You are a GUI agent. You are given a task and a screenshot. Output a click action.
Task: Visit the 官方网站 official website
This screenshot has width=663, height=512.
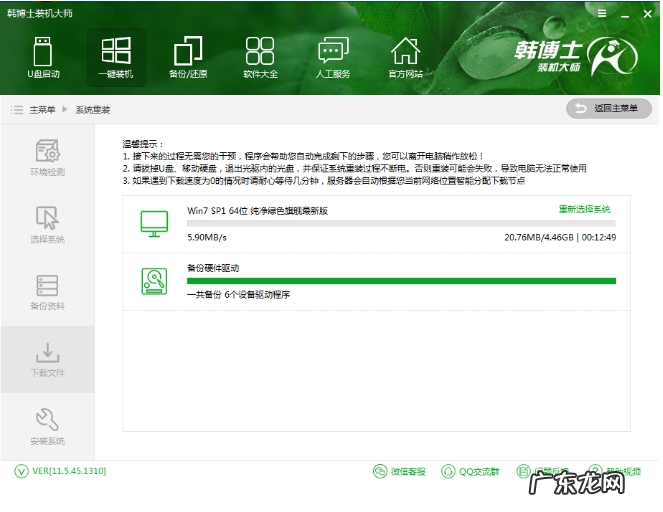pyautogui.click(x=405, y=57)
